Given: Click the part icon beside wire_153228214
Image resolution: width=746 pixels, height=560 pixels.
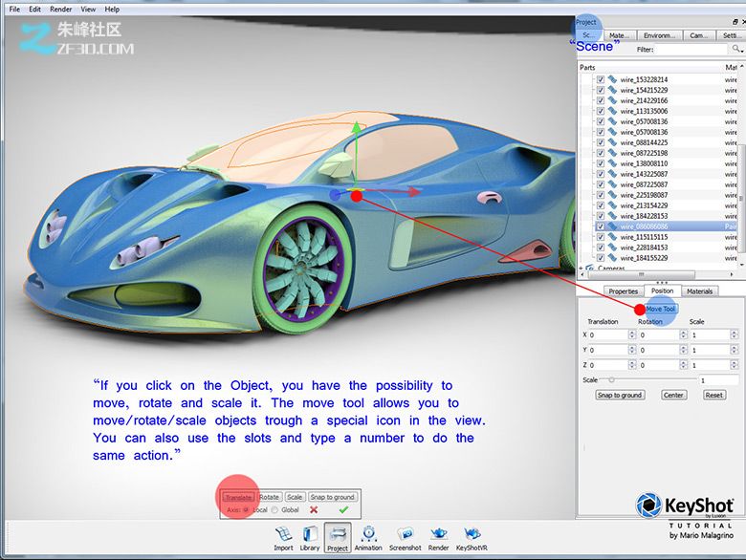Looking at the screenshot, I should coord(612,79).
